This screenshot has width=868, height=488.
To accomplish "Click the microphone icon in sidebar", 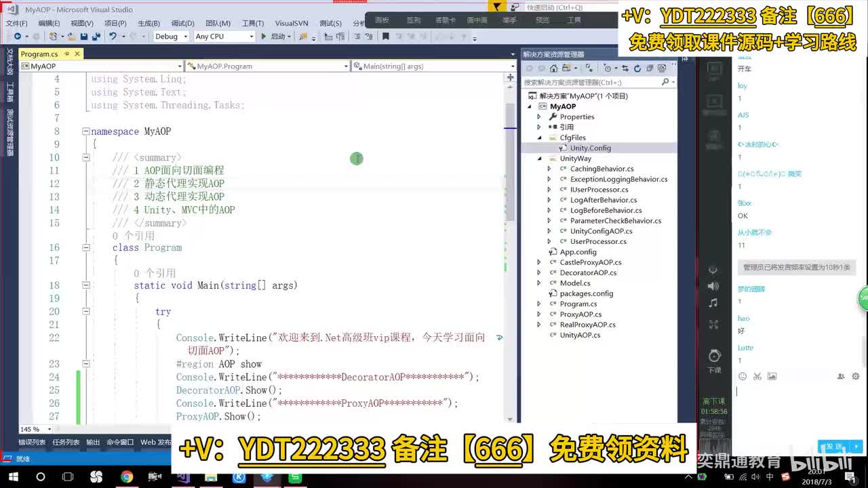I will (713, 269).
